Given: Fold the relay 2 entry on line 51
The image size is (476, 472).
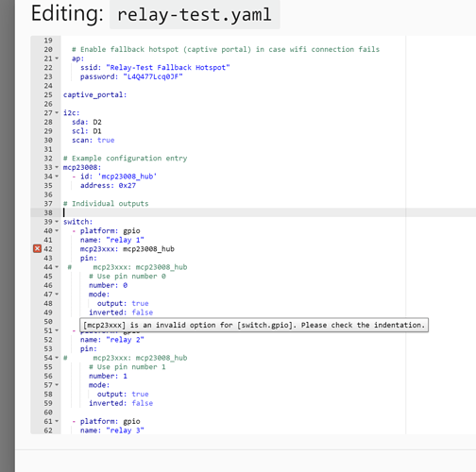Looking at the screenshot, I should coord(57,330).
